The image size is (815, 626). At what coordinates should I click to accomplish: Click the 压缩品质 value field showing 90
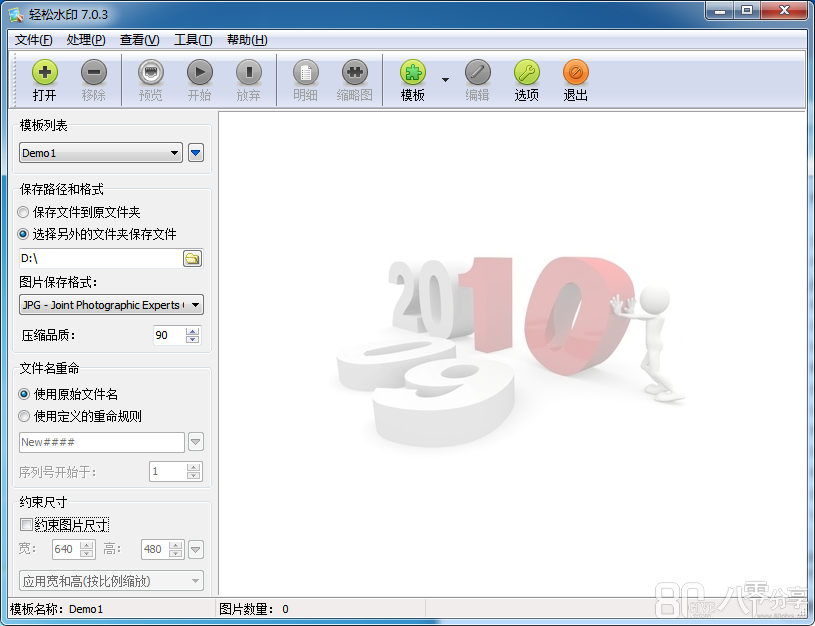169,335
